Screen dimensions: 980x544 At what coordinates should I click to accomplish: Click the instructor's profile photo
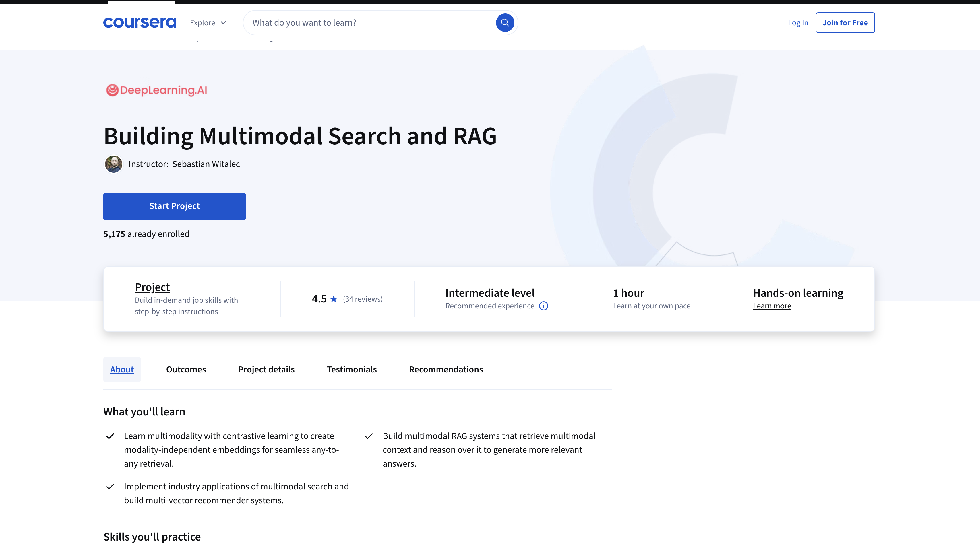tap(113, 164)
